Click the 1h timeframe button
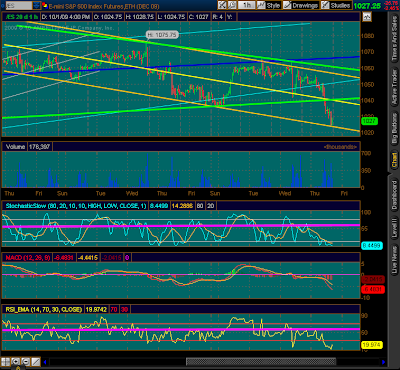The height and width of the screenshot is (370, 400). tap(247, 5)
